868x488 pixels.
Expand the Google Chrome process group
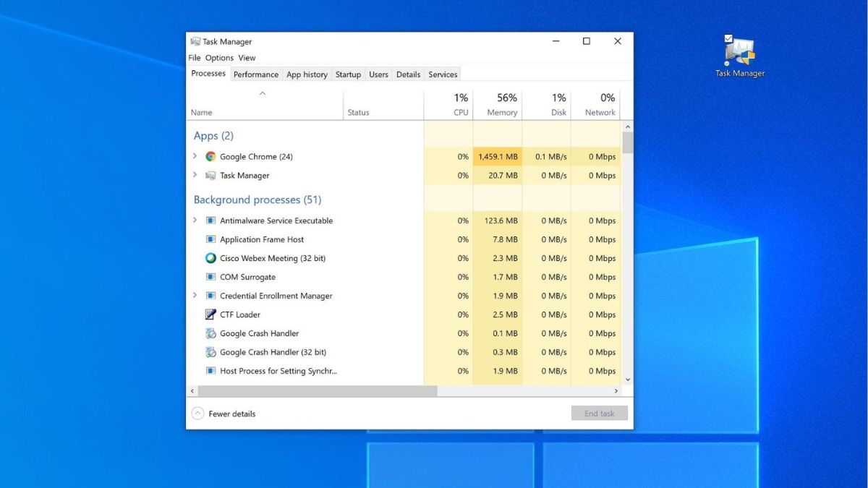click(195, 156)
